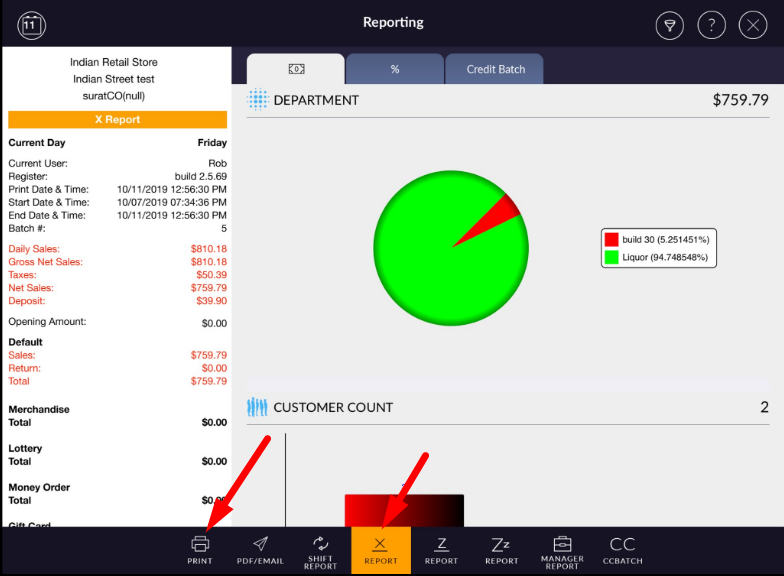This screenshot has width=784, height=576.
Task: Open the CC Batch report
Action: tap(622, 549)
